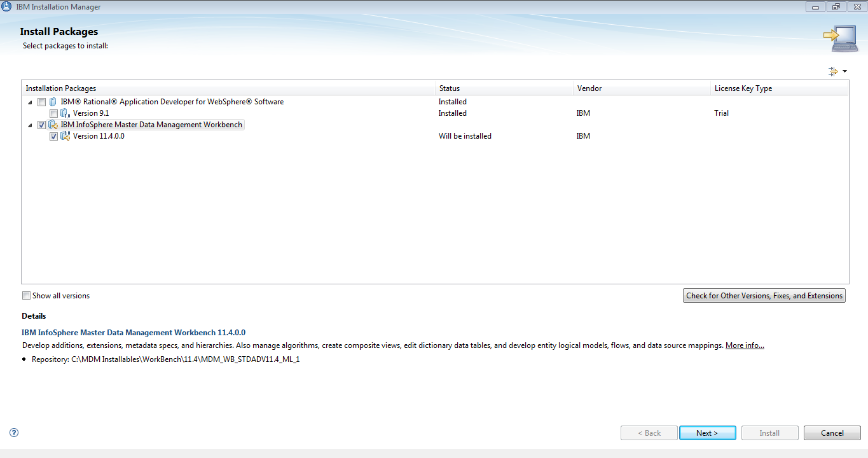
Task: Select IBM Rational Application Developer for WebSphere row
Action: [x=435, y=102]
